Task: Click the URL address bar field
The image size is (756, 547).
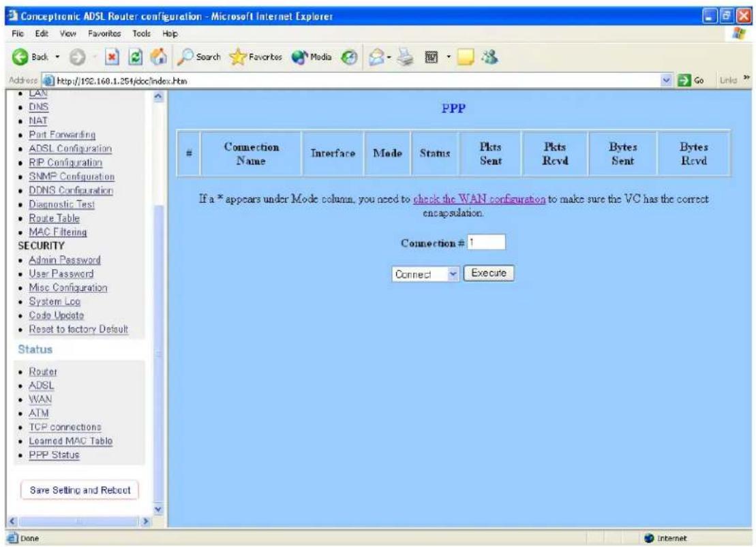Action: (x=359, y=80)
